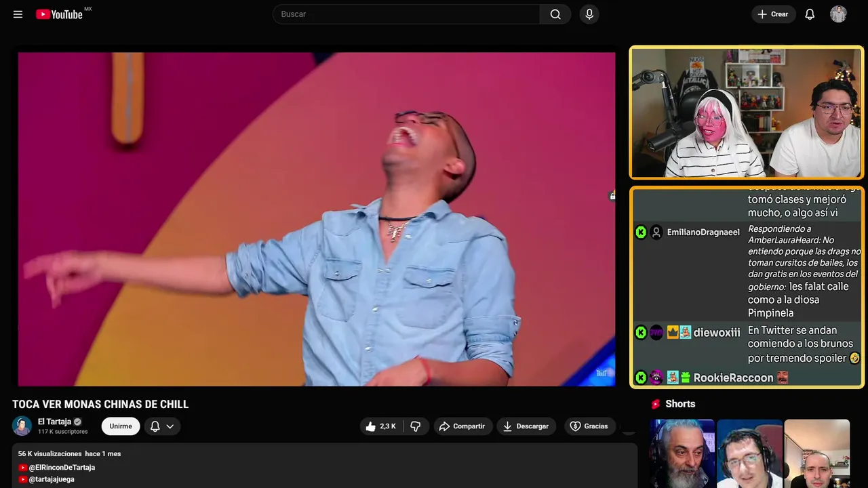
Task: Go to the YouTube home logo
Action: (x=59, y=14)
